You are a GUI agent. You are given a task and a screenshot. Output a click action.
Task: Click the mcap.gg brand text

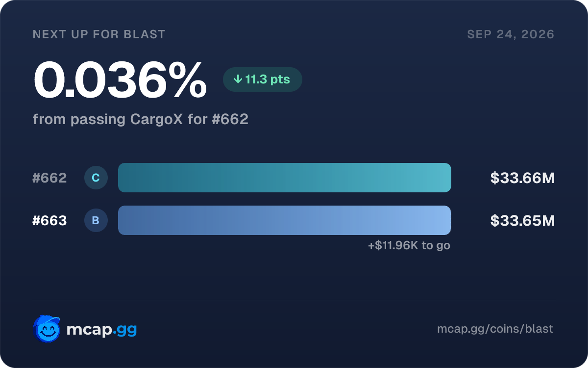click(101, 330)
